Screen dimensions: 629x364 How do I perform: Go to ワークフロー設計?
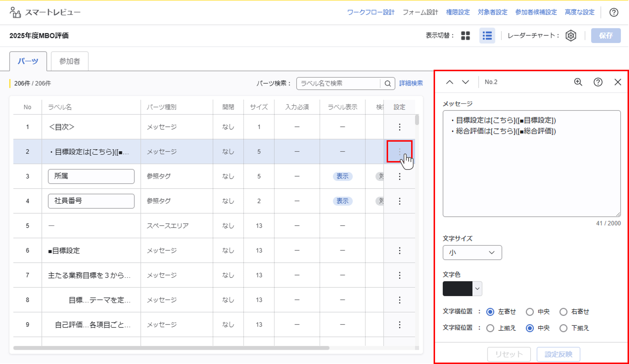click(371, 12)
